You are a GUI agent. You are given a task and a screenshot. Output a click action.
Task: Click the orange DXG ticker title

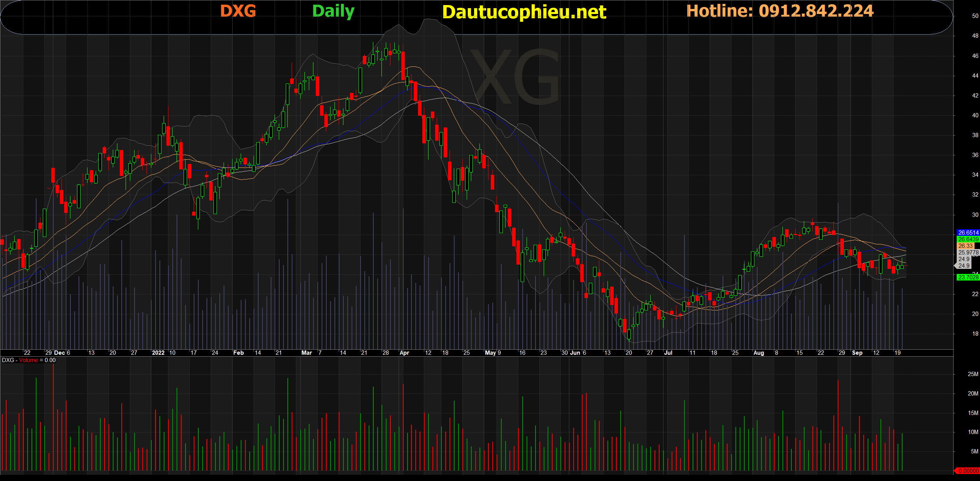(x=238, y=11)
